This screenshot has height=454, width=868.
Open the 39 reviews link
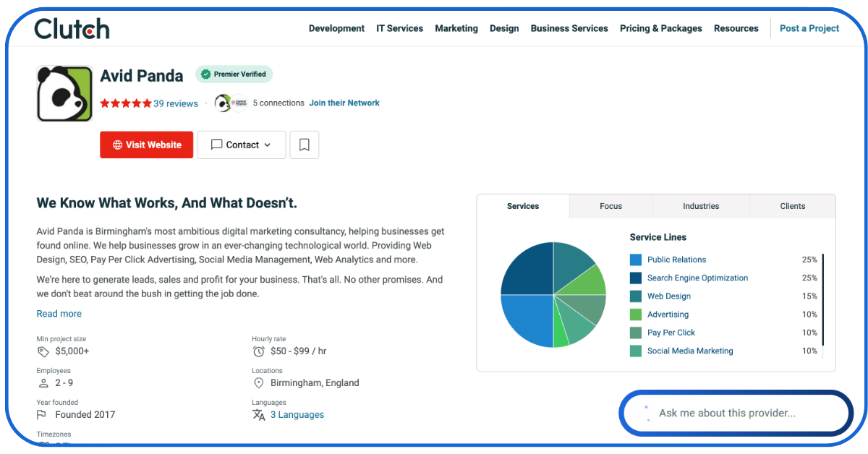tap(176, 103)
